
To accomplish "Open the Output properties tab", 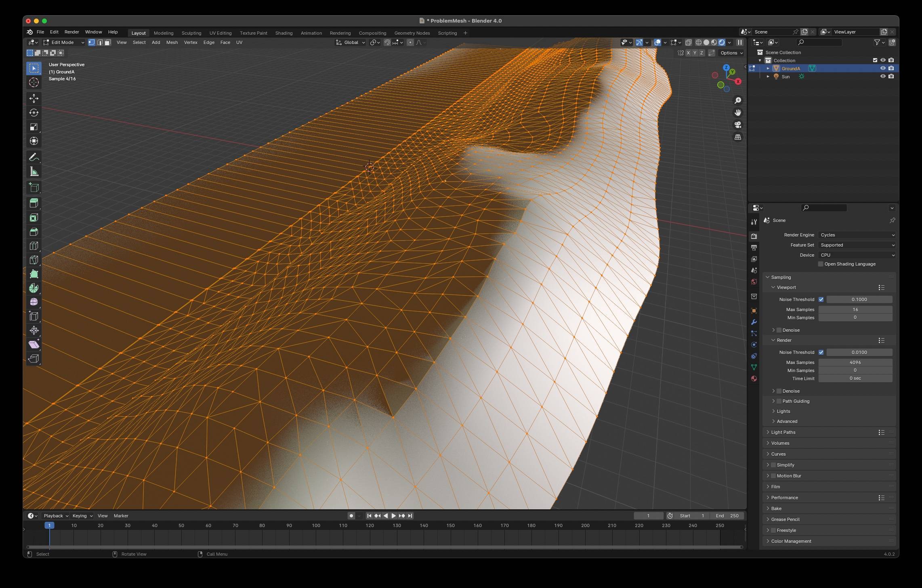I will (754, 248).
